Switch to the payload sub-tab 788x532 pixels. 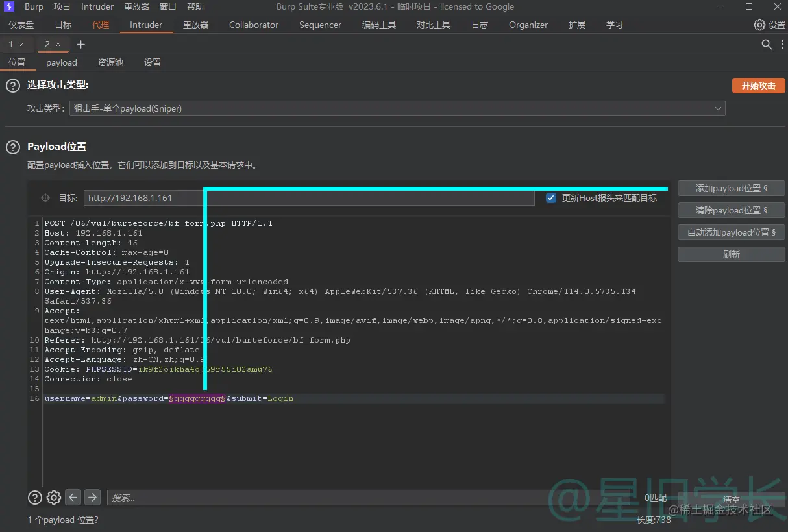62,62
